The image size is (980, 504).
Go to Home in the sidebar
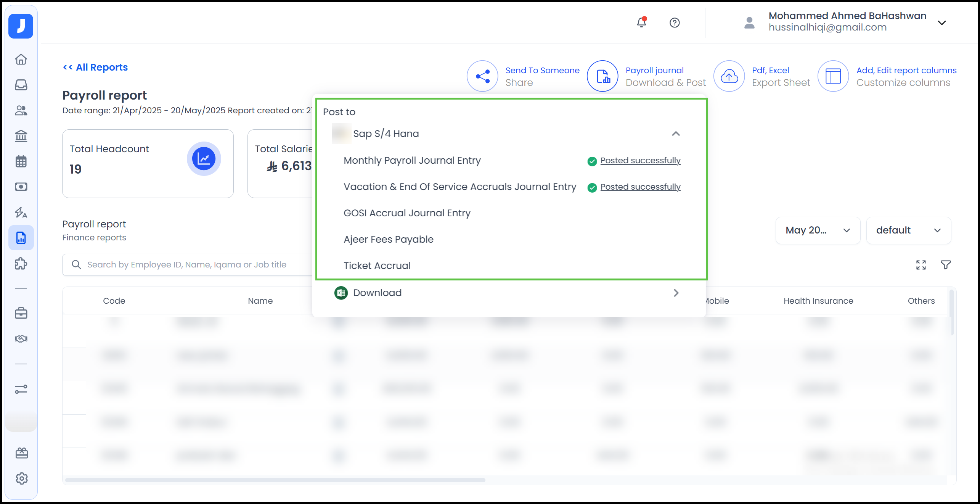point(21,60)
